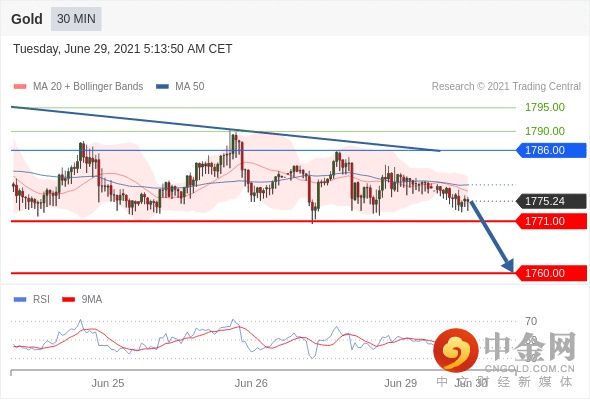Image resolution: width=590 pixels, height=400 pixels.
Task: Select the 1771.00 red support tag
Action: click(x=551, y=221)
